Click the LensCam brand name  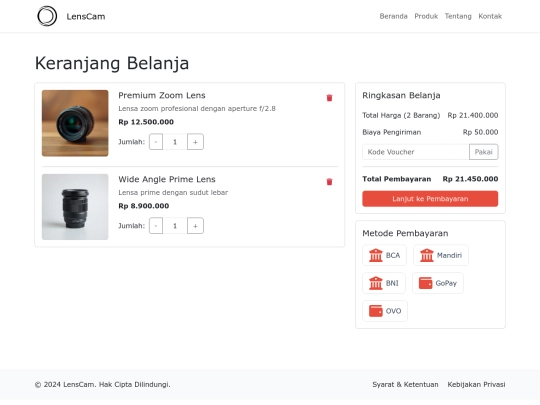[x=86, y=16]
